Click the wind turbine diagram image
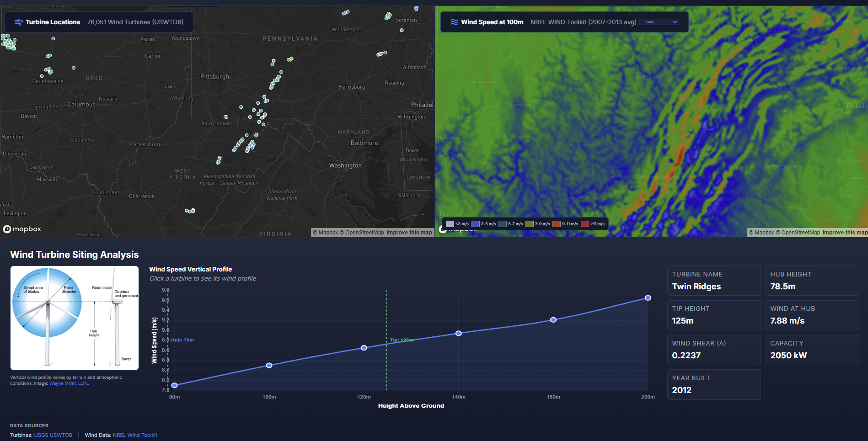Viewport: 868px width, 441px height. (75, 318)
